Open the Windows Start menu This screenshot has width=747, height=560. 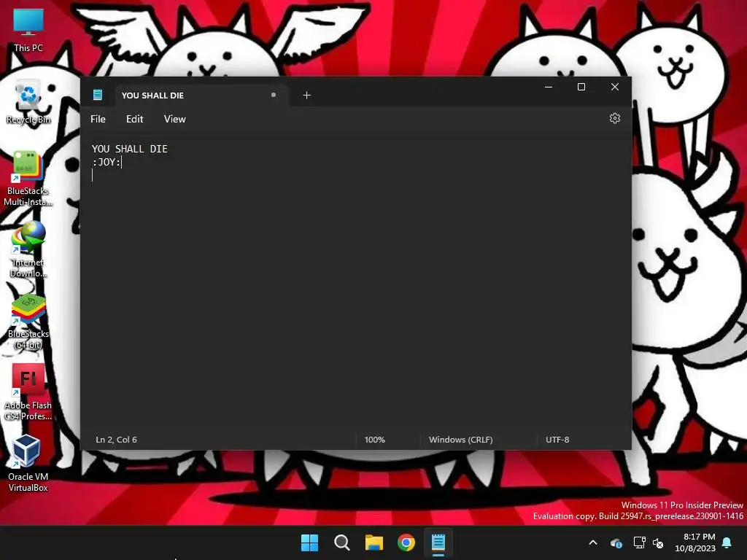point(309,542)
